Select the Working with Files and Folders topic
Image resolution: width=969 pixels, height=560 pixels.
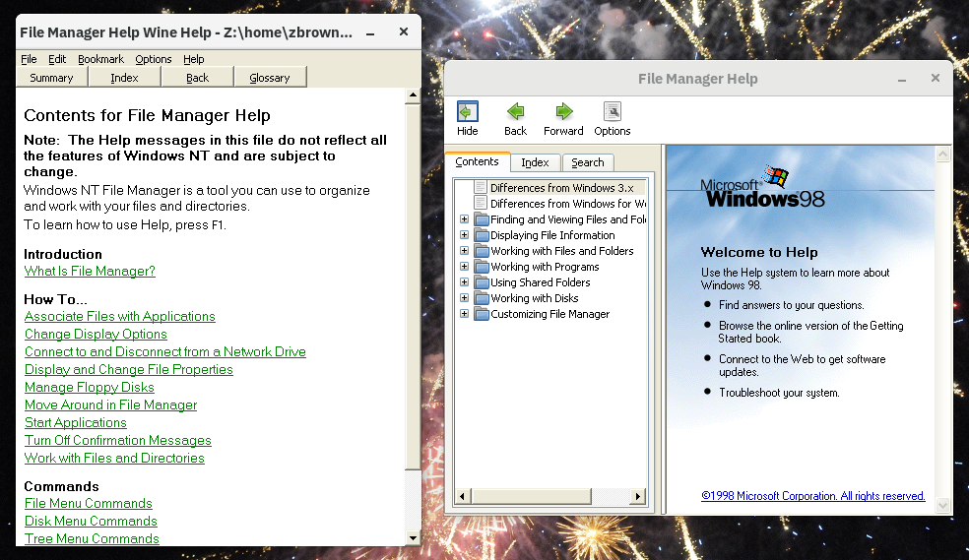point(561,251)
